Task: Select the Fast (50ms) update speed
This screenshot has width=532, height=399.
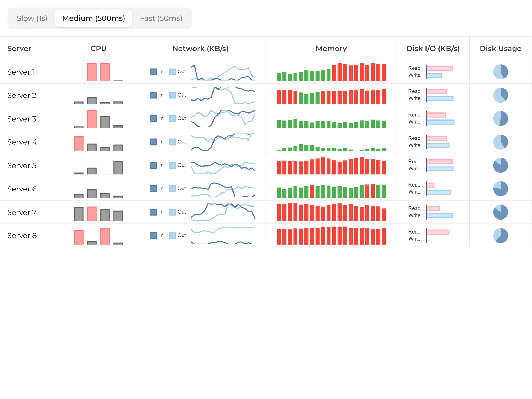Action: [161, 18]
